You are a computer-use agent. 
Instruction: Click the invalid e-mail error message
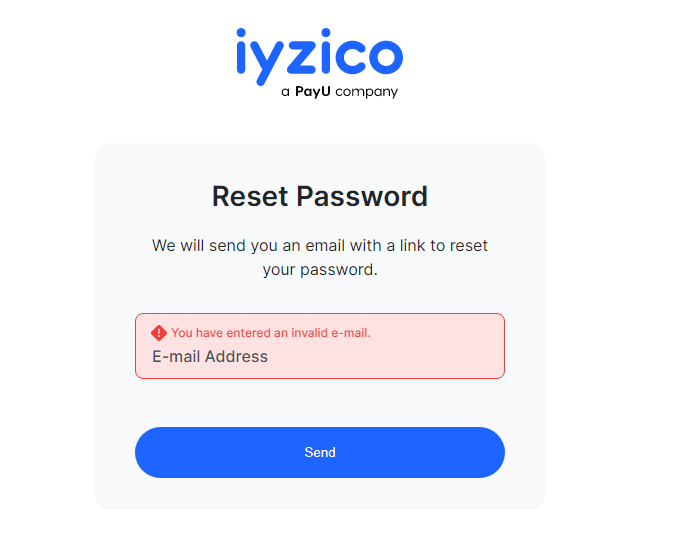pyautogui.click(x=270, y=333)
